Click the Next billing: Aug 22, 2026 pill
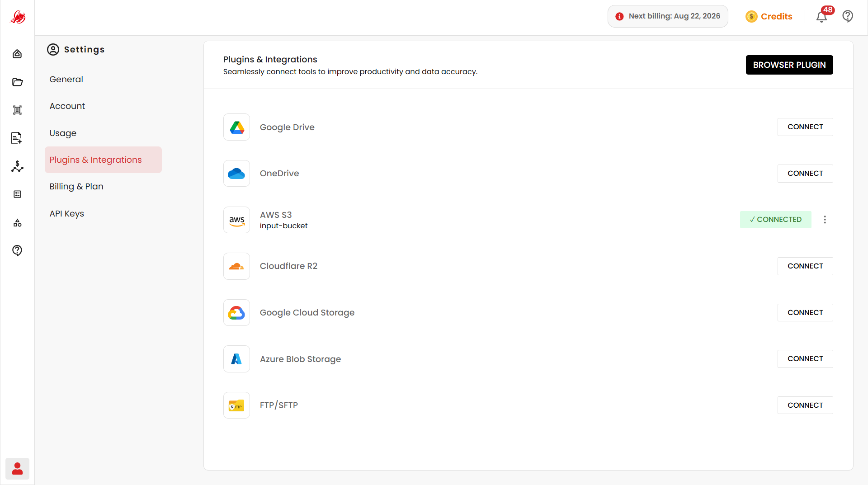Viewport: 868px width, 485px height. click(x=667, y=16)
